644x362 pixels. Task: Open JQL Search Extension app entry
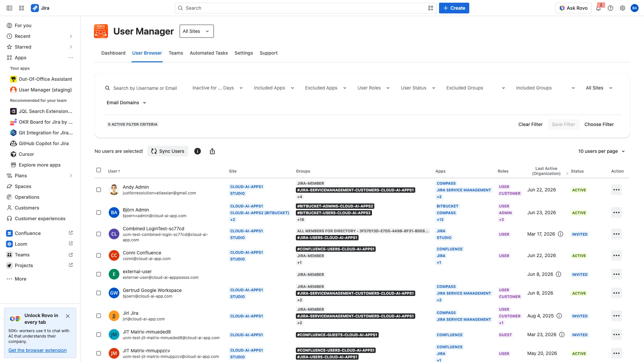tap(41, 111)
